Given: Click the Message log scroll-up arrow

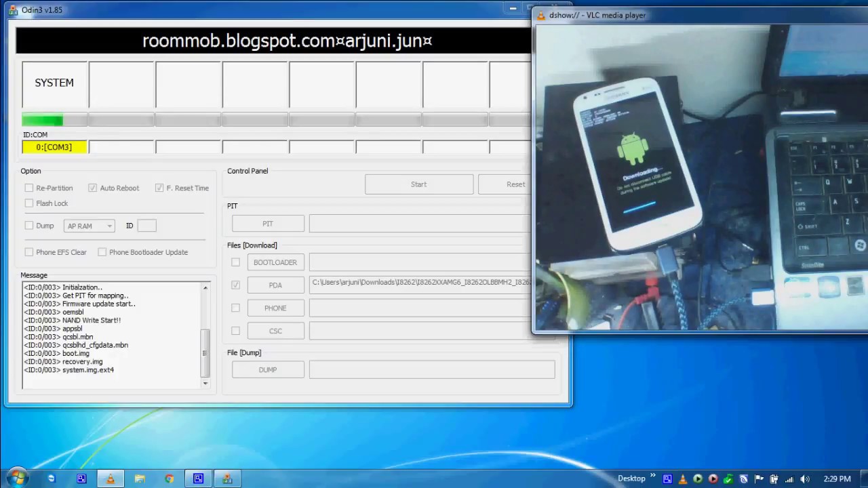Looking at the screenshot, I should tap(205, 288).
